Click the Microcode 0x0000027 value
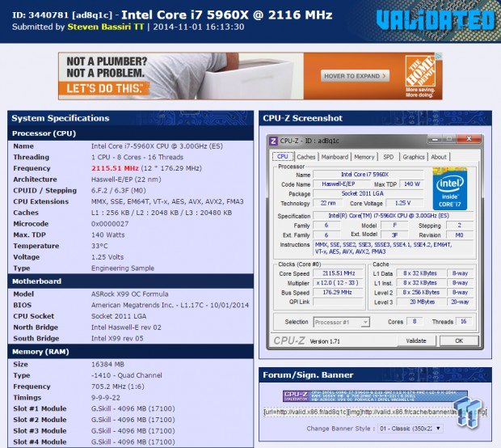Viewport: 501px width, 448px height. (x=110, y=224)
